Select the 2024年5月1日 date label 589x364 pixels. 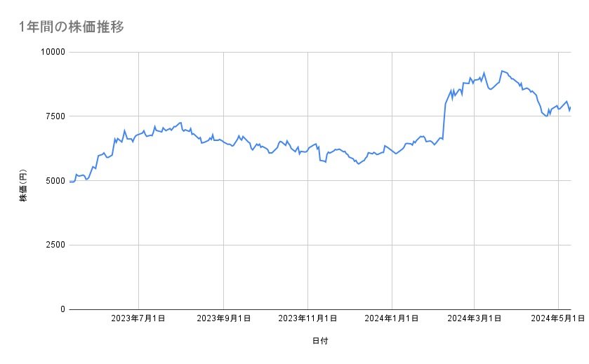(x=559, y=319)
